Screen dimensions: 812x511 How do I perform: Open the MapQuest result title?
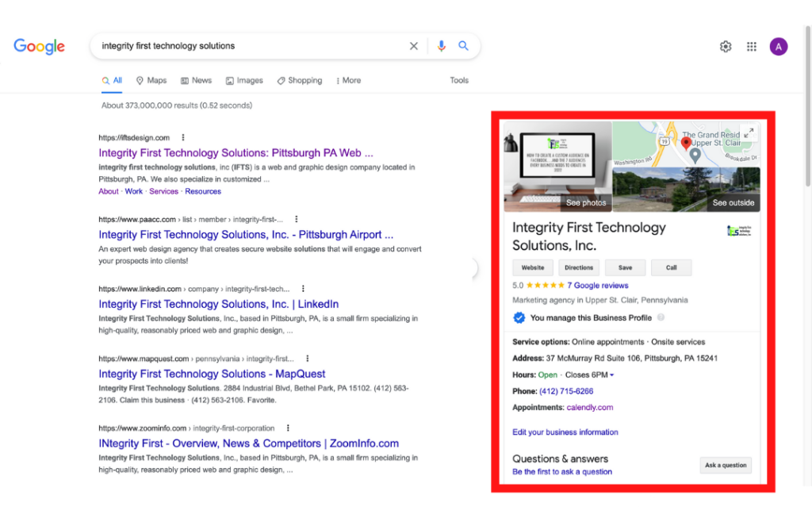[212, 374]
